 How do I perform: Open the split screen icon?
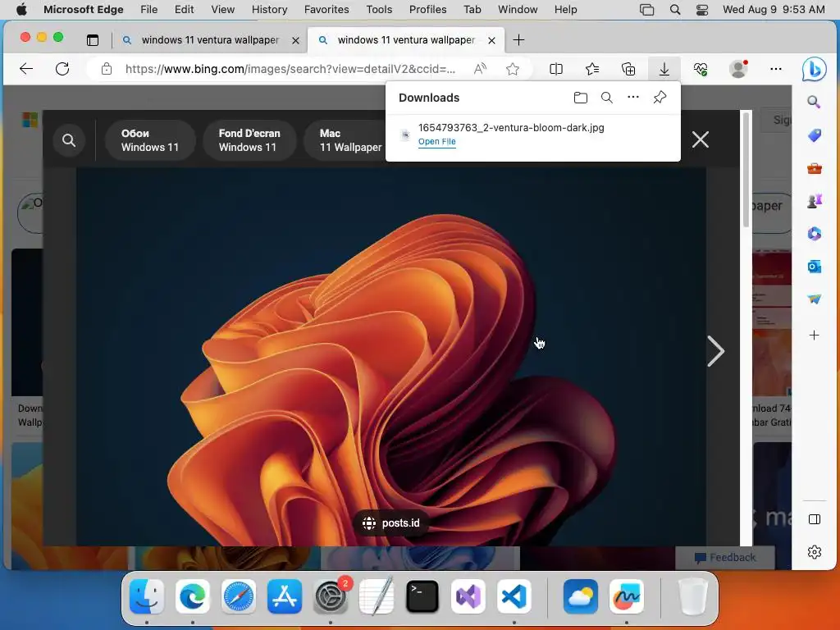(x=556, y=69)
